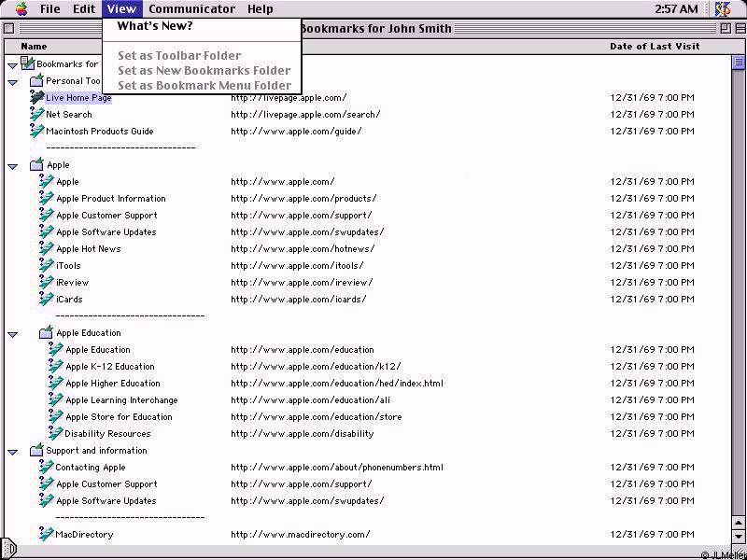Image resolution: width=747 pixels, height=560 pixels.
Task: Select the Live Home Page bookmark
Action: (x=78, y=98)
